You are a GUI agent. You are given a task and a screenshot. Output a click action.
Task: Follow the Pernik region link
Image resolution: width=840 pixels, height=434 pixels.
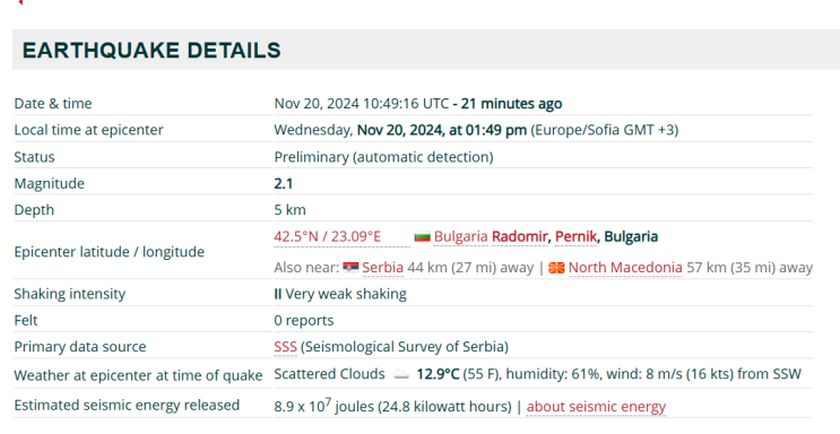(x=575, y=237)
